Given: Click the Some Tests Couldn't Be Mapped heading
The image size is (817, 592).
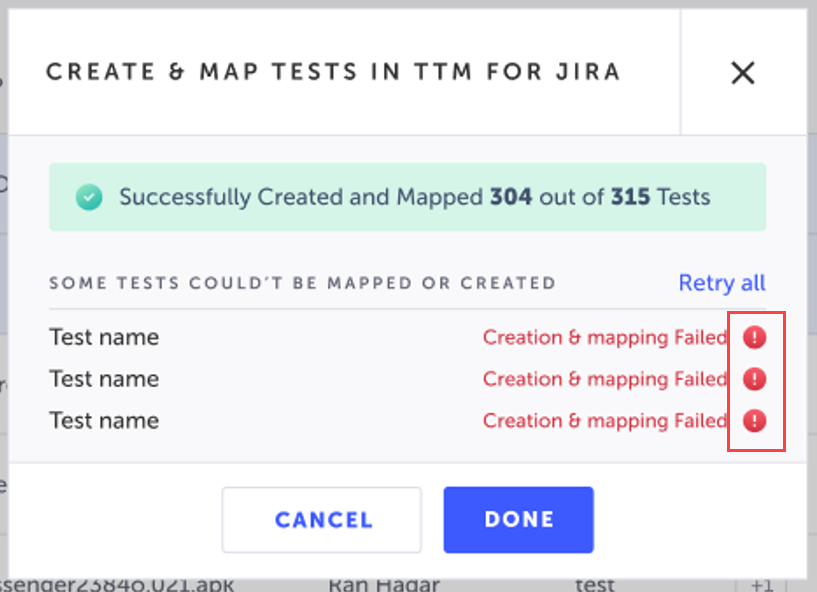Looking at the screenshot, I should click(302, 283).
